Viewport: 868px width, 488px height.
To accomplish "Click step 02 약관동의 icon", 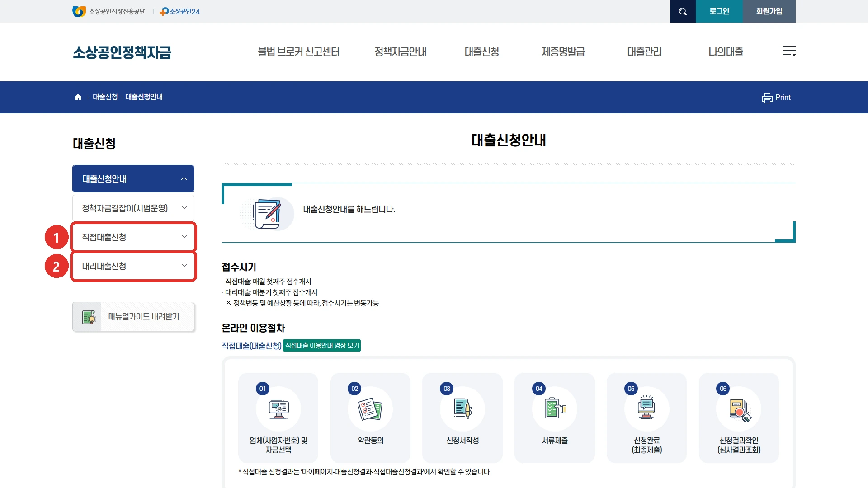I will (x=370, y=409).
